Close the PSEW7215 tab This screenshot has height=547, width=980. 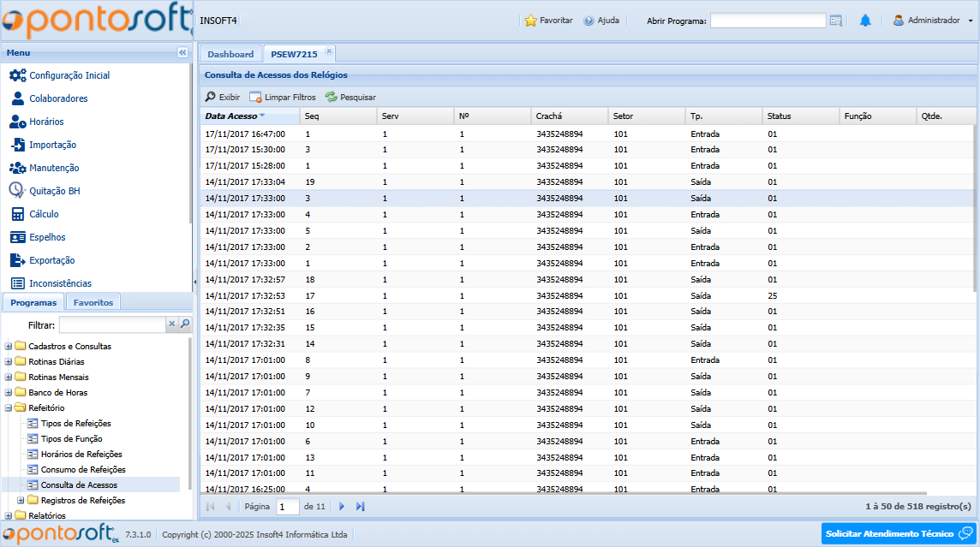[x=329, y=51]
